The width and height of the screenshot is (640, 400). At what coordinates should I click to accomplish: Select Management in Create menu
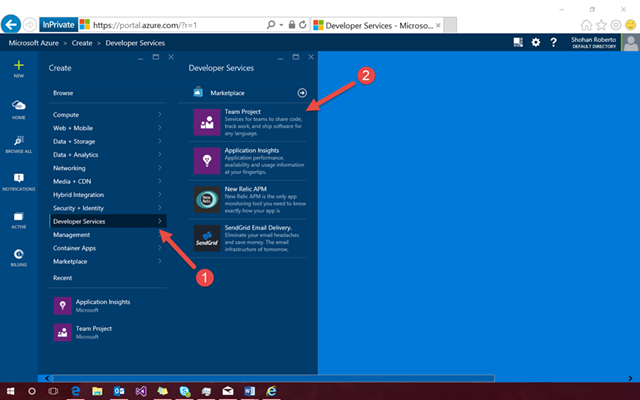click(x=108, y=235)
